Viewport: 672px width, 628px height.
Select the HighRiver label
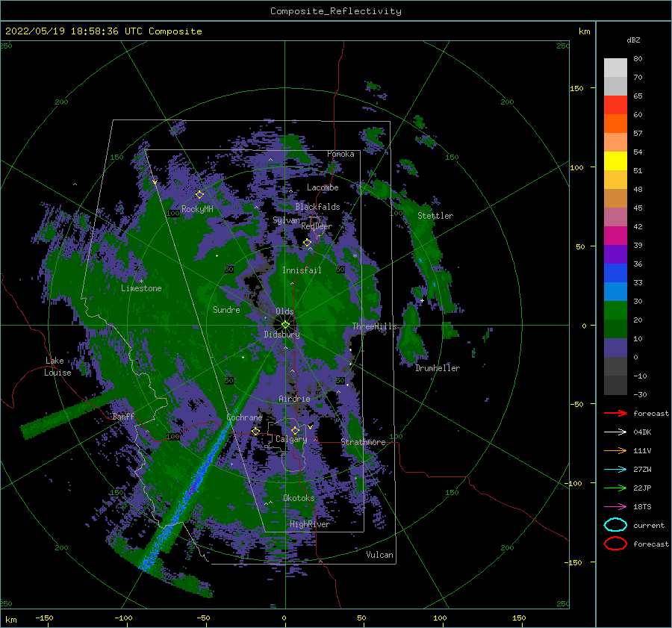coord(310,524)
